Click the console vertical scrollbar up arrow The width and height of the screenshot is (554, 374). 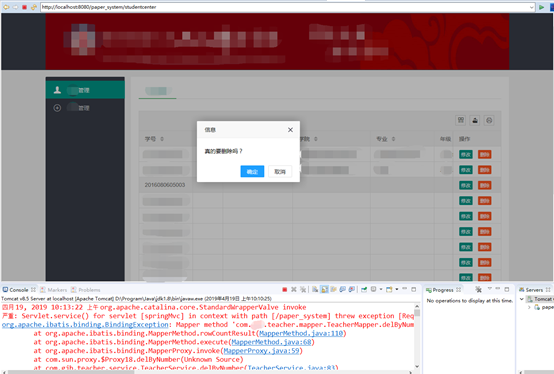coord(417,306)
